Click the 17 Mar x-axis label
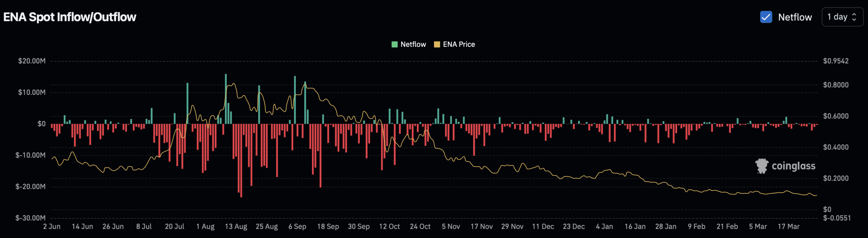Viewport: 868px width, 238px height. tap(788, 226)
